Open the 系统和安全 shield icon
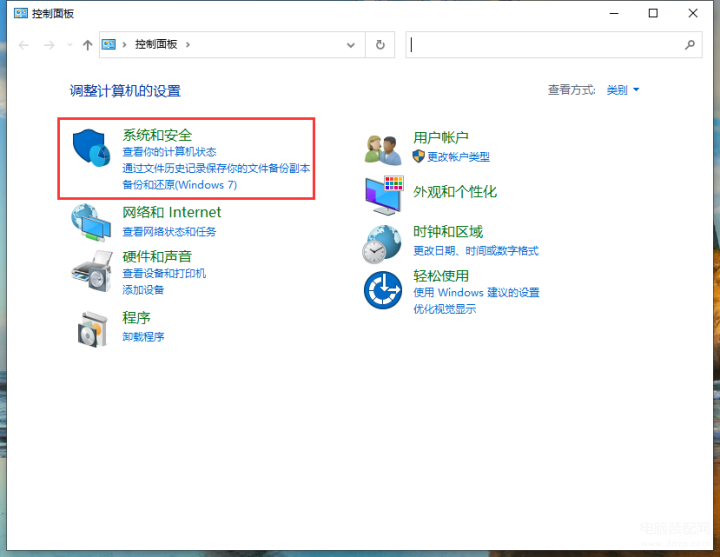720x557 pixels. [91, 148]
